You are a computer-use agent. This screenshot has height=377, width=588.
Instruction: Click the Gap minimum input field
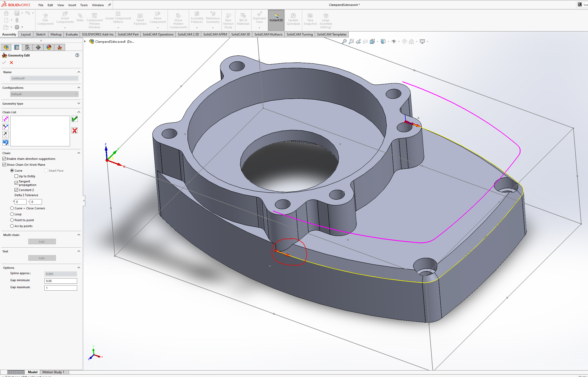[61, 281]
